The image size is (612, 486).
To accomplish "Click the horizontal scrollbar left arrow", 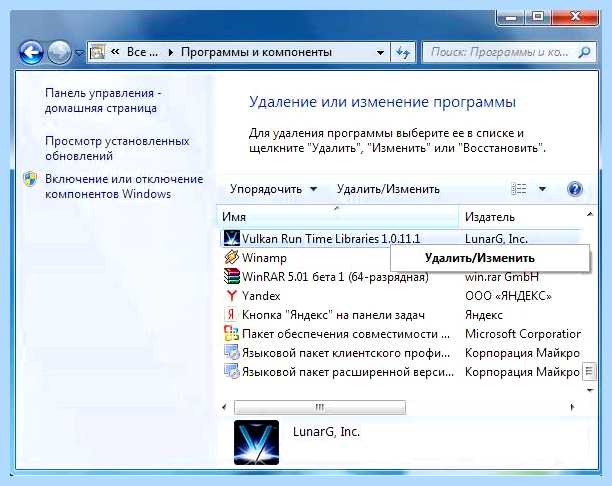I will click(x=224, y=407).
